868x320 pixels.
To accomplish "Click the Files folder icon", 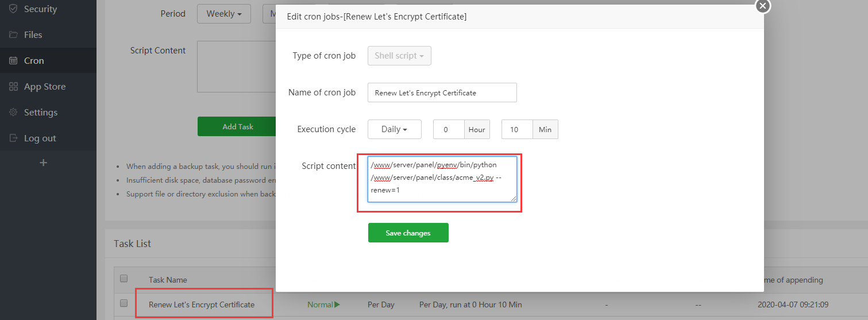I will click(13, 35).
